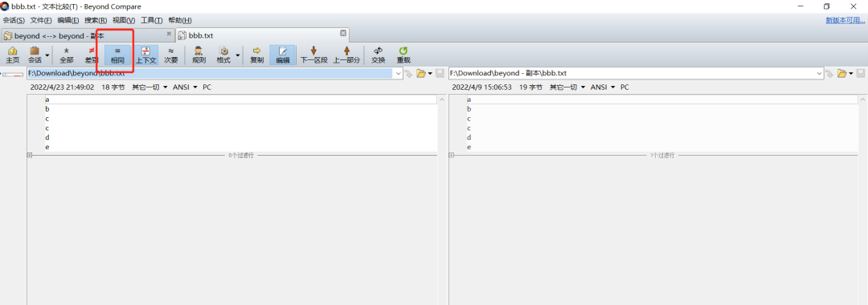Expand the left file path history dropdown

tap(398, 73)
